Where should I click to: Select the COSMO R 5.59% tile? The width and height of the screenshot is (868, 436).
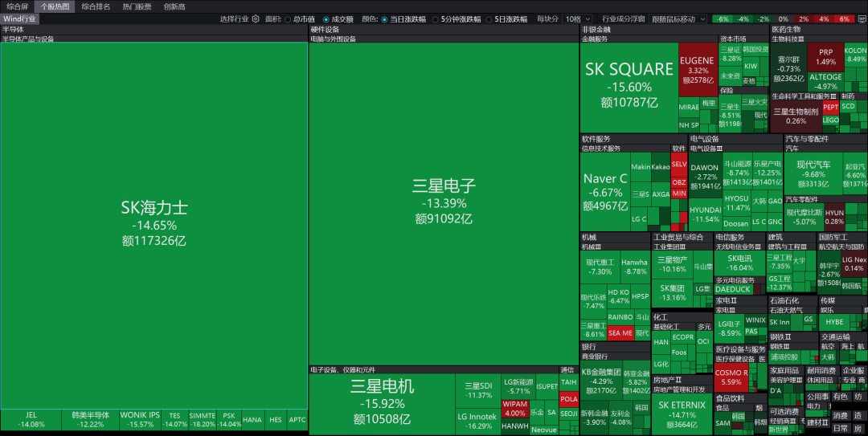pyautogui.click(x=731, y=377)
